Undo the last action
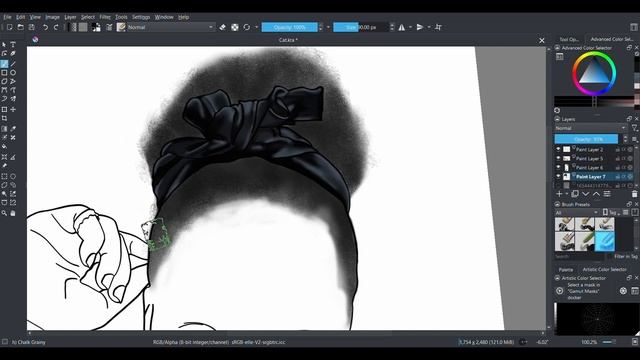Image resolution: width=640 pixels, height=360 pixels. pos(45,27)
